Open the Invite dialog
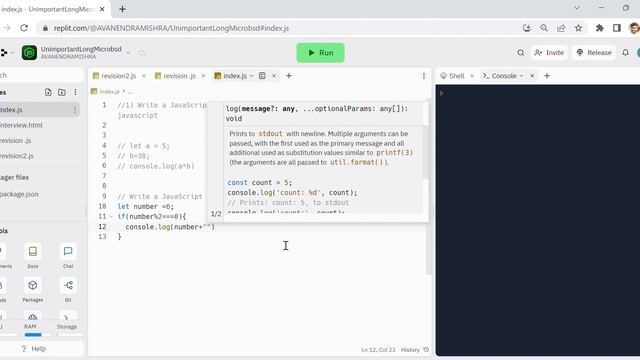 point(549,53)
